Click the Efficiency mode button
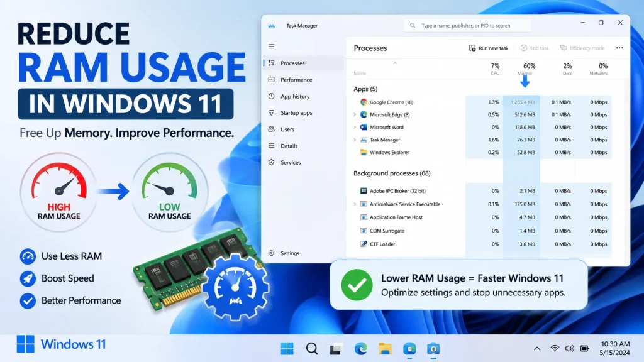Screen dimensions: 644x362 click(x=582, y=48)
